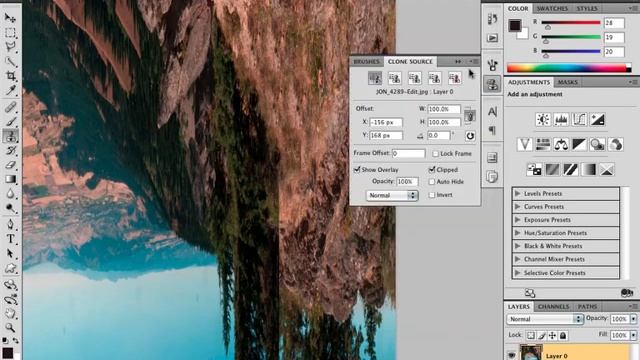Image resolution: width=640 pixels, height=360 pixels.
Task: Select the Brush tool
Action: (10, 121)
